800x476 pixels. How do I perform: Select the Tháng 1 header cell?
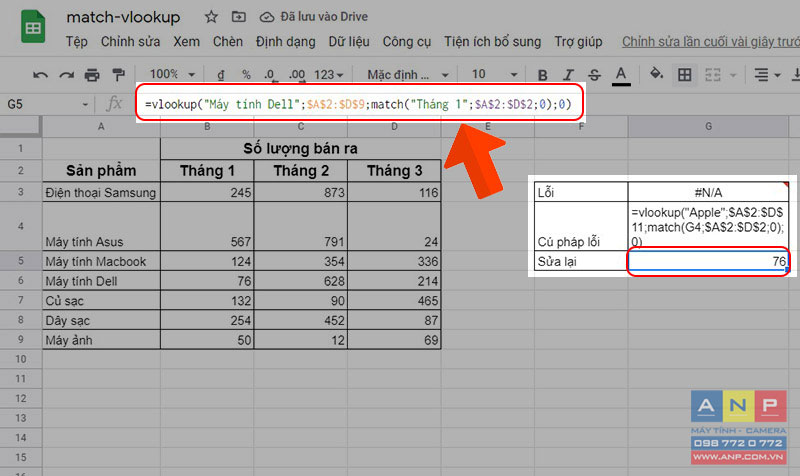tap(207, 170)
